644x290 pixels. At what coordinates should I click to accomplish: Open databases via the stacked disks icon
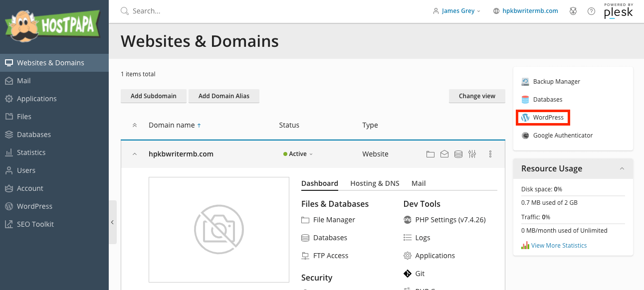(x=458, y=154)
